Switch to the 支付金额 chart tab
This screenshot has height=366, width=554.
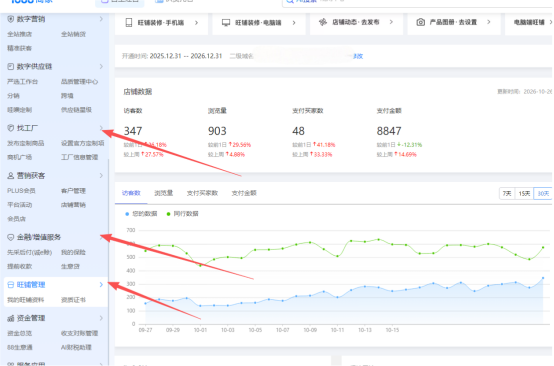[244, 193]
